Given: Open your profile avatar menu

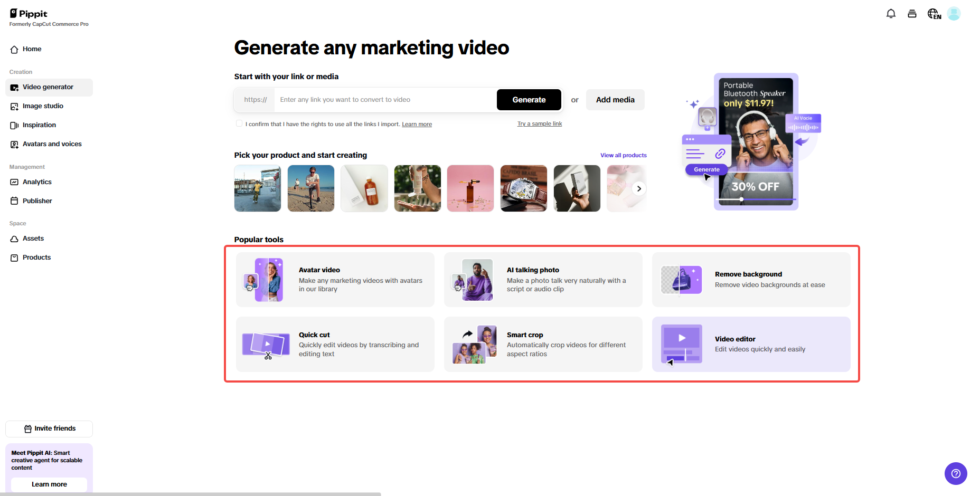Looking at the screenshot, I should [x=954, y=13].
